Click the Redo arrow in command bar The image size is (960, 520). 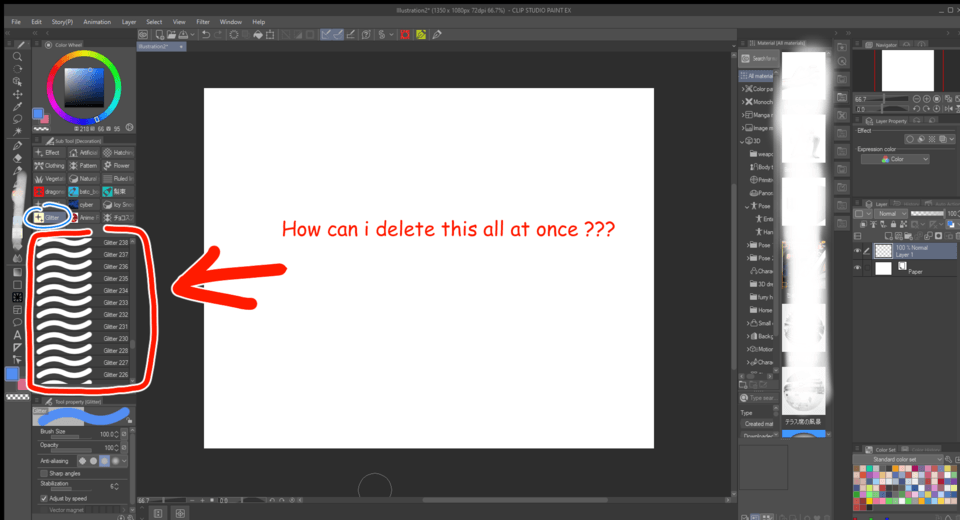click(x=218, y=35)
